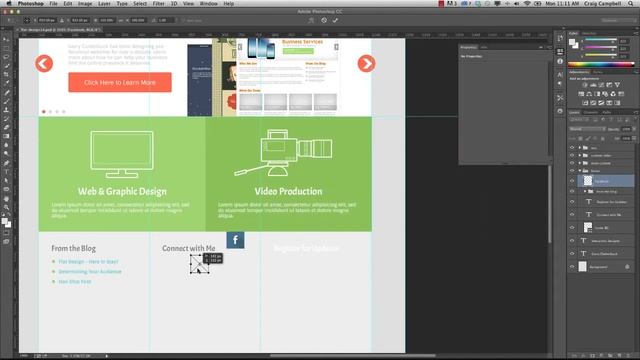Click the Color panel foreground swatch
The image size is (640, 360).
[x=573, y=42]
